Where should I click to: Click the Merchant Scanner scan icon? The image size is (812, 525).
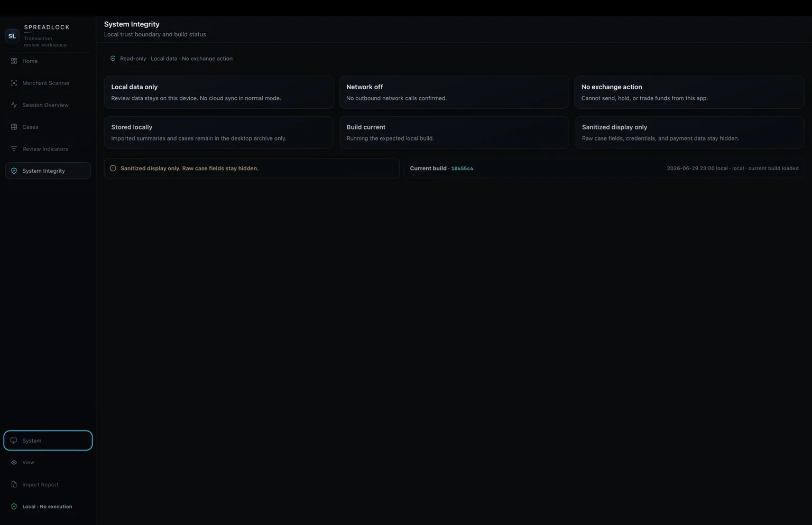pos(14,83)
